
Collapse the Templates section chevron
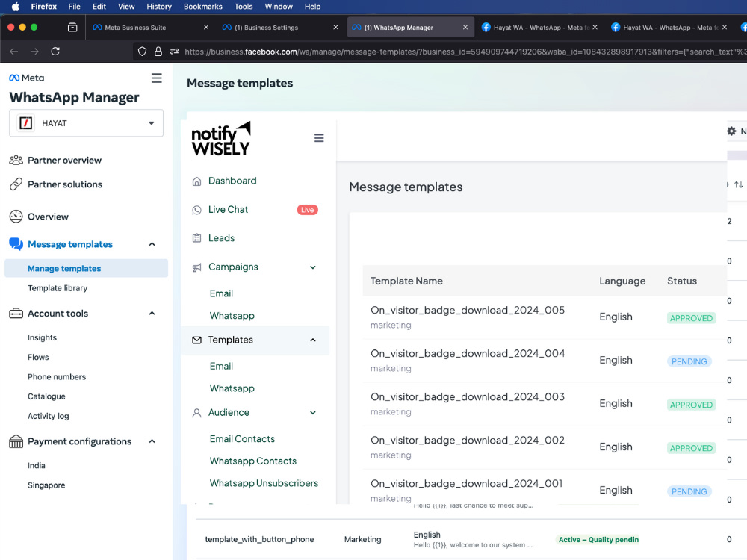coord(313,340)
